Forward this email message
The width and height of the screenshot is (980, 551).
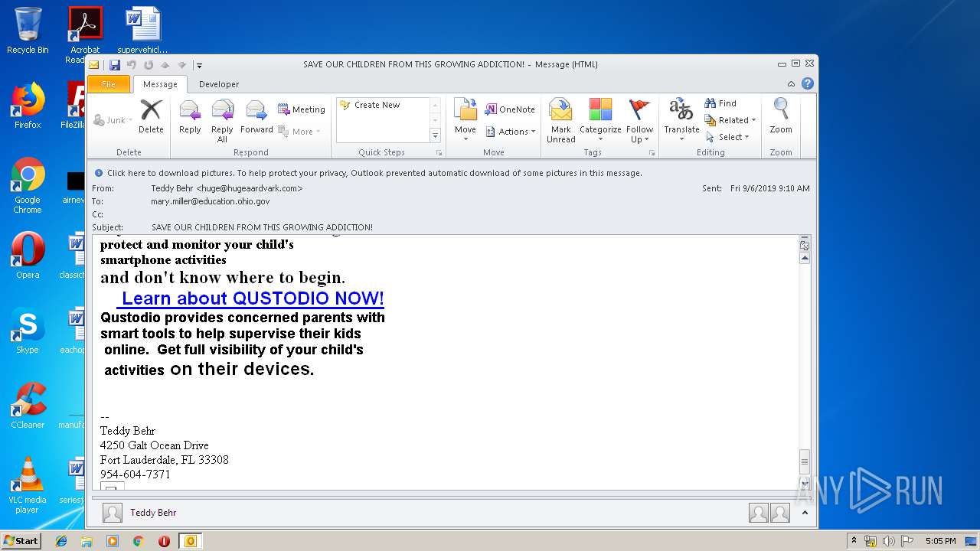click(x=256, y=117)
